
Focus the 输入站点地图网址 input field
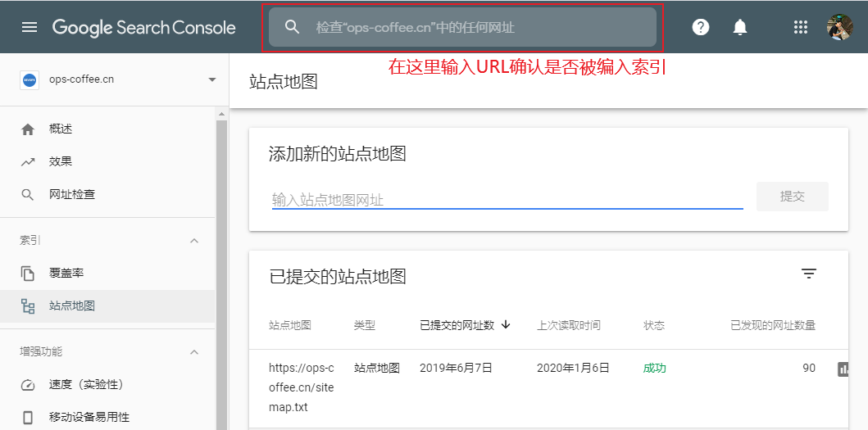[x=507, y=199]
